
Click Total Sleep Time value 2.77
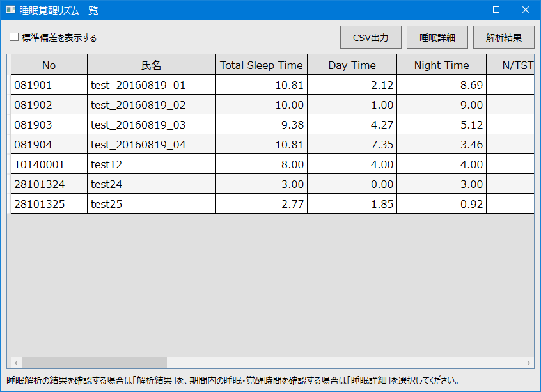coord(261,203)
